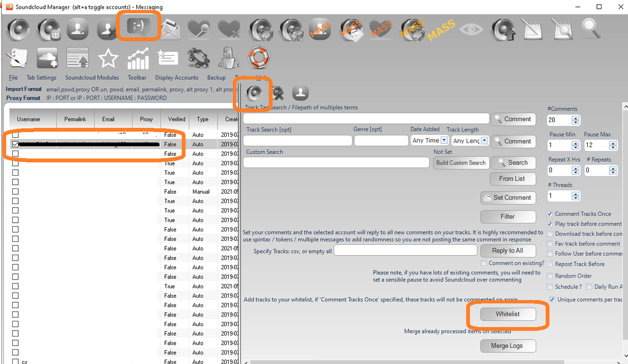Click the follow user silhouette toolbar icon
Image resolution: width=628 pixels, height=364 pixels.
(78, 29)
